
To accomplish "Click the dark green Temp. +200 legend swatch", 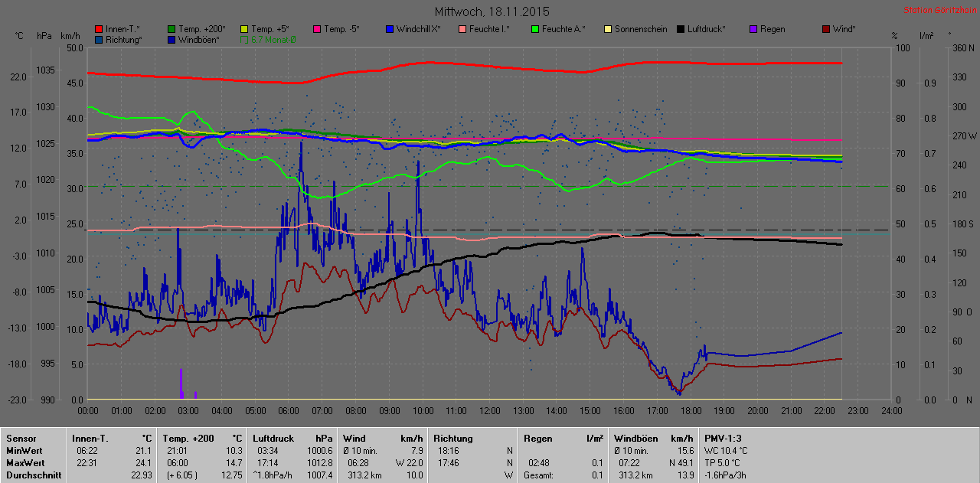I will click(x=171, y=29).
